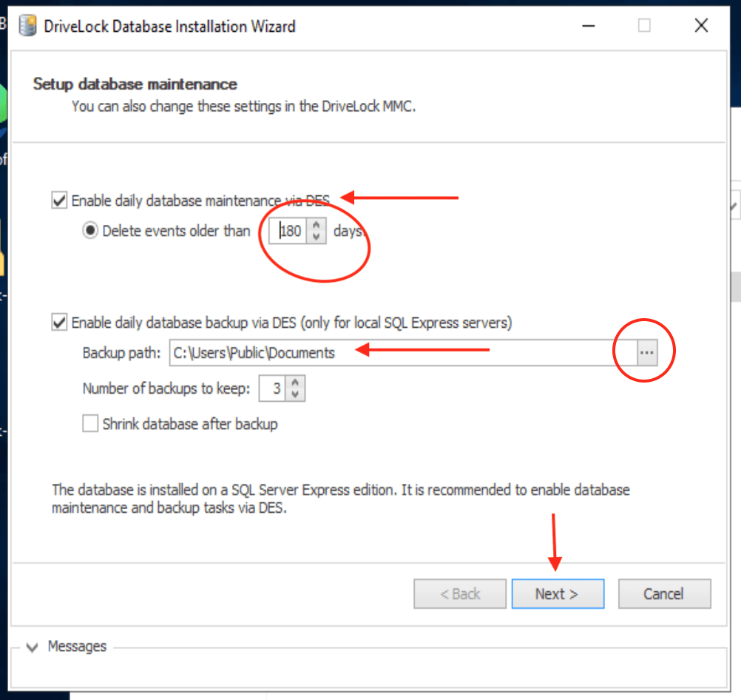Image resolution: width=741 pixels, height=700 pixels.
Task: Enable Shrink database after backup
Action: tap(90, 424)
